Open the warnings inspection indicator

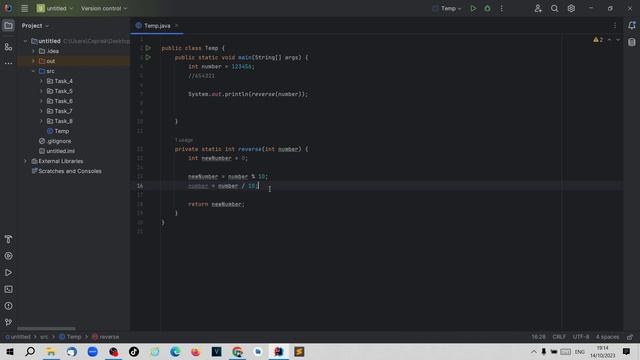(598, 40)
